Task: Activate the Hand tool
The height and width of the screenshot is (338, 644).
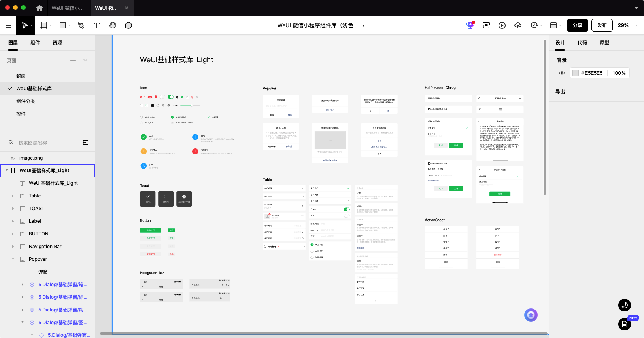Action: [113, 25]
